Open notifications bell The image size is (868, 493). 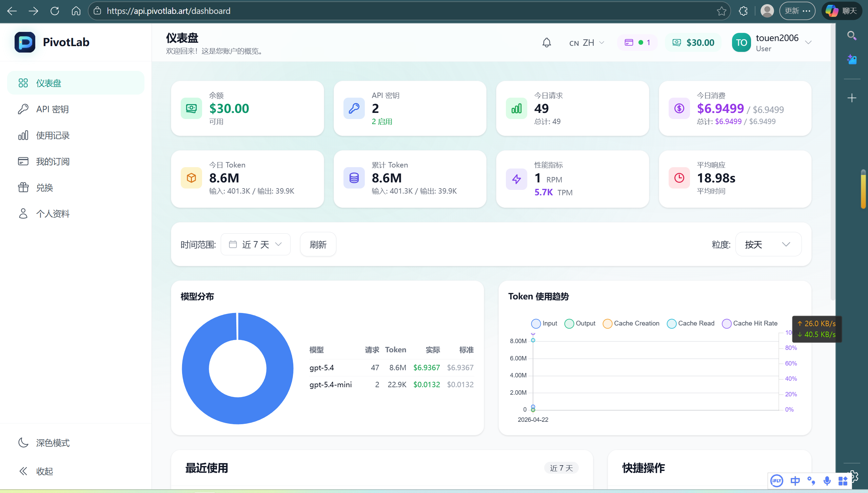pos(547,43)
